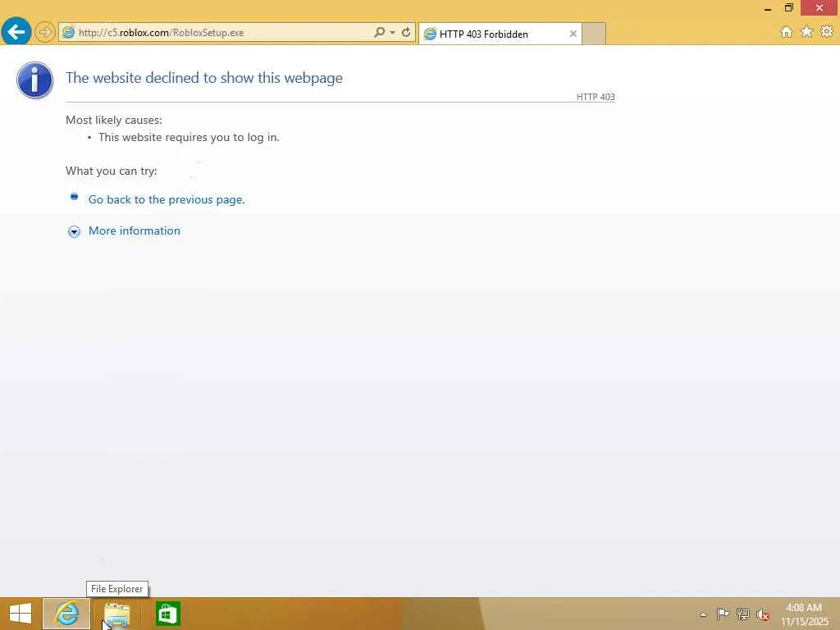Click the page icon beside the URL
The width and height of the screenshot is (840, 630).
pos(69,32)
